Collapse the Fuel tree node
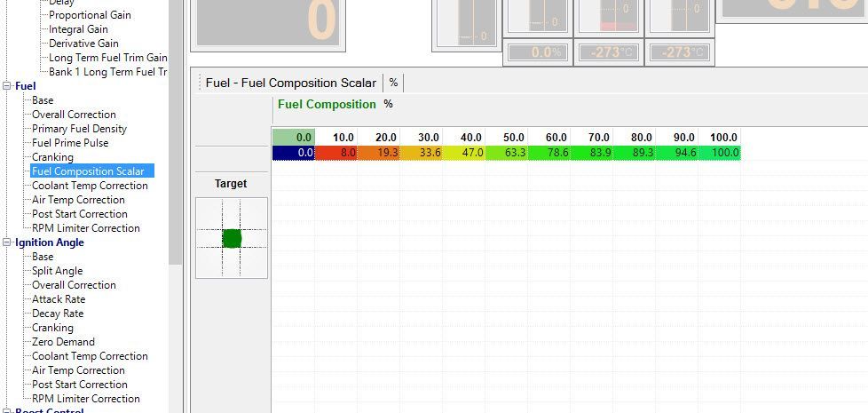868x413 pixels. [7, 86]
